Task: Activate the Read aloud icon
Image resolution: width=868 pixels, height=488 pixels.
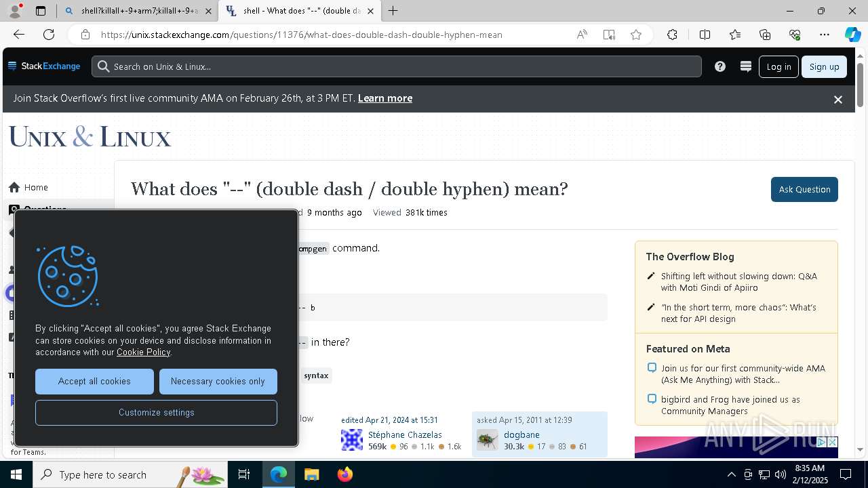Action: [582, 35]
